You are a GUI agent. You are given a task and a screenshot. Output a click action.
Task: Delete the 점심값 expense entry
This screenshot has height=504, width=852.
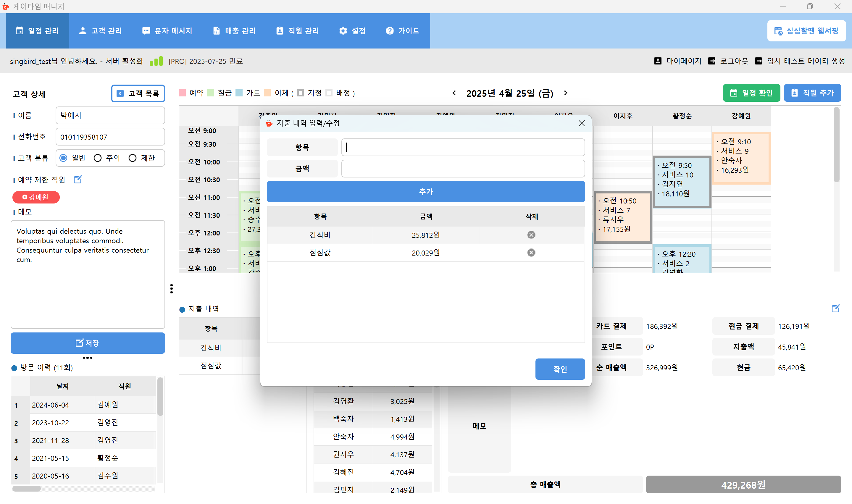[x=531, y=252]
